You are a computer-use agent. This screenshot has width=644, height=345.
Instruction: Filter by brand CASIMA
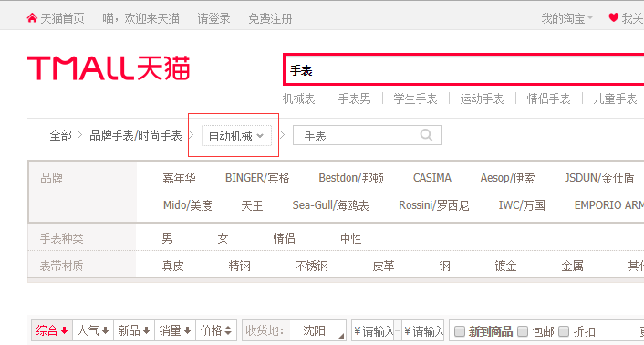click(432, 178)
